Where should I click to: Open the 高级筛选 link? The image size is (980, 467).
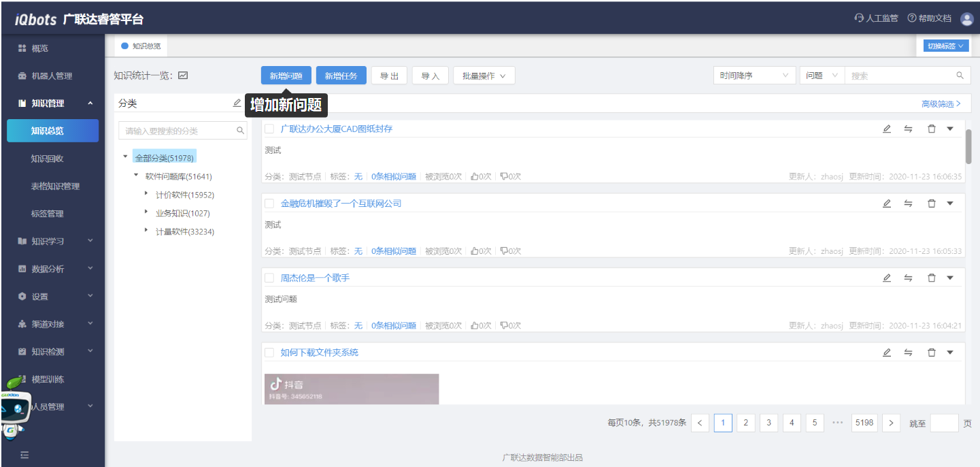pyautogui.click(x=941, y=103)
